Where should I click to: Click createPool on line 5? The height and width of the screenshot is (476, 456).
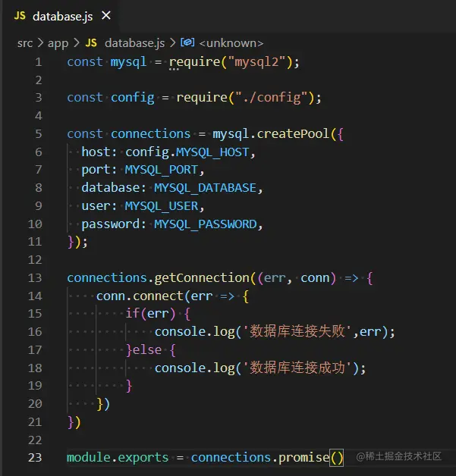[293, 134]
